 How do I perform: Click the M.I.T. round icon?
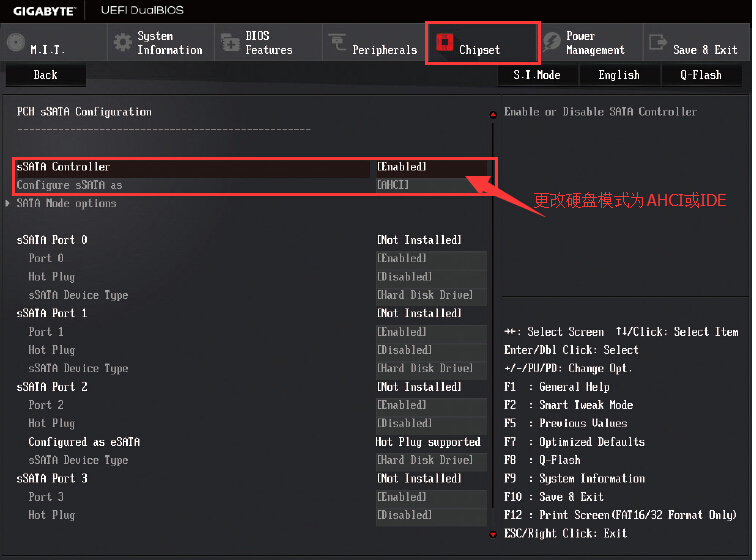[16, 42]
